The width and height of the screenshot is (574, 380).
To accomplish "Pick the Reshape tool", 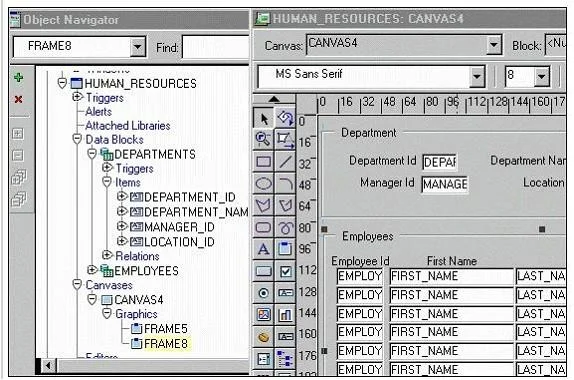I will tap(285, 139).
